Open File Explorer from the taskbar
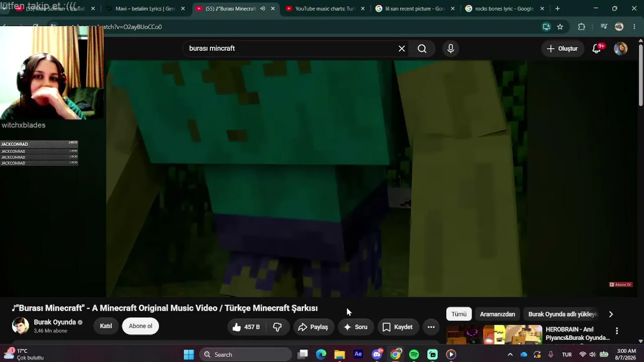 340,354
